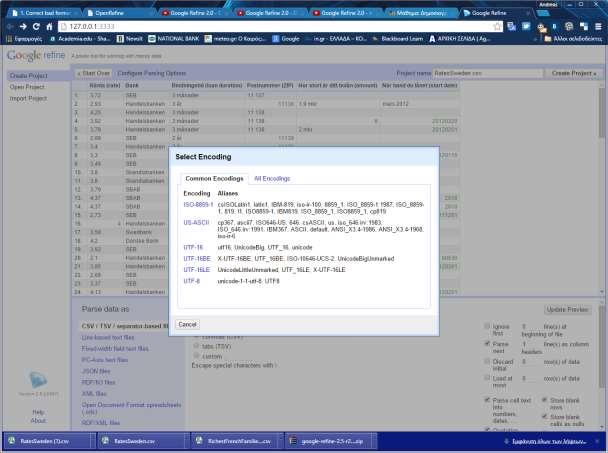
Task: Open the Help link in sidebar
Action: pos(38,412)
